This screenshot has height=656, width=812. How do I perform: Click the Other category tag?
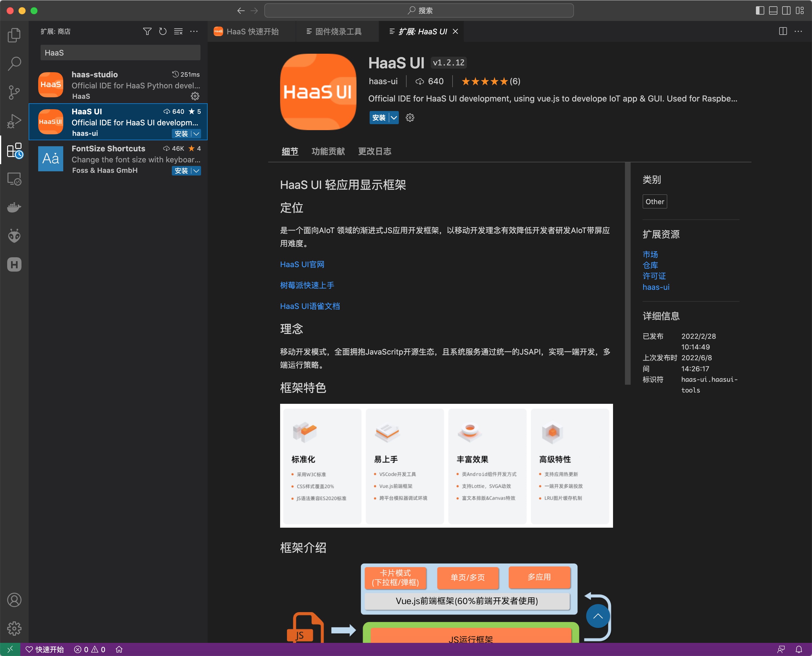(654, 201)
